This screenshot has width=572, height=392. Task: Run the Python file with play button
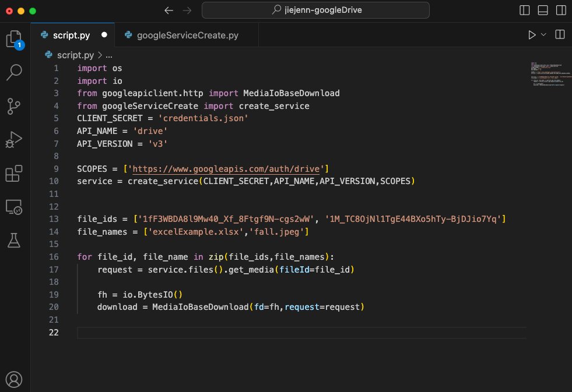point(532,34)
